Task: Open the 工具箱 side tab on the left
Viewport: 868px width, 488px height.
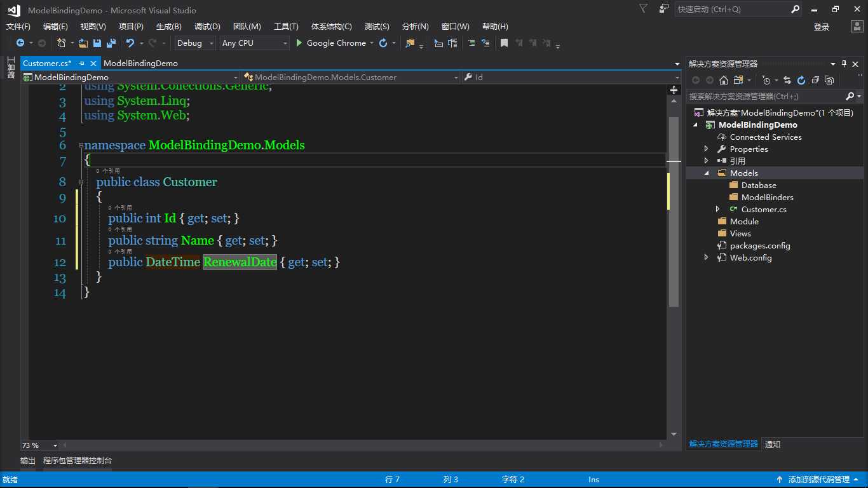Action: 11,67
